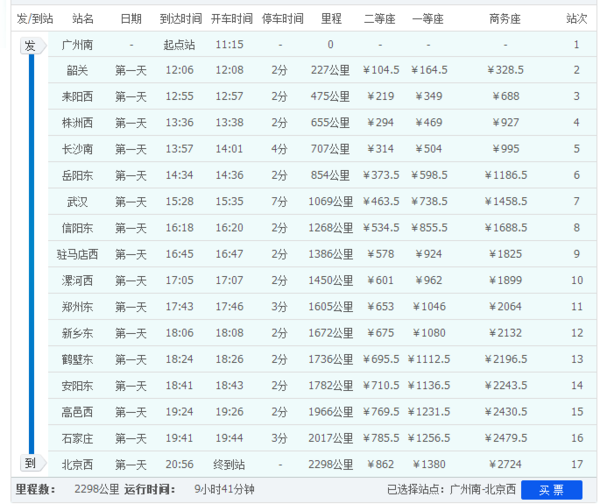Screen dimensions: 600x504
Task: Click first-class price ¥1380
Action: pyautogui.click(x=429, y=464)
